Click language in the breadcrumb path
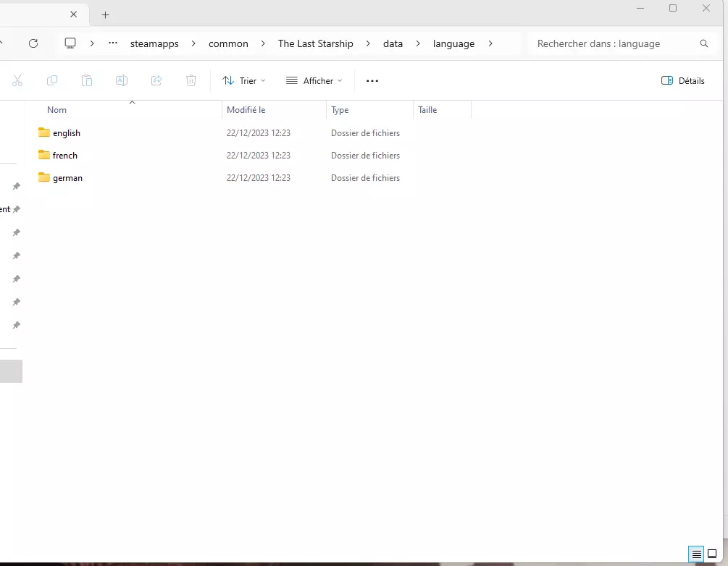The image size is (728, 566). pyautogui.click(x=453, y=43)
